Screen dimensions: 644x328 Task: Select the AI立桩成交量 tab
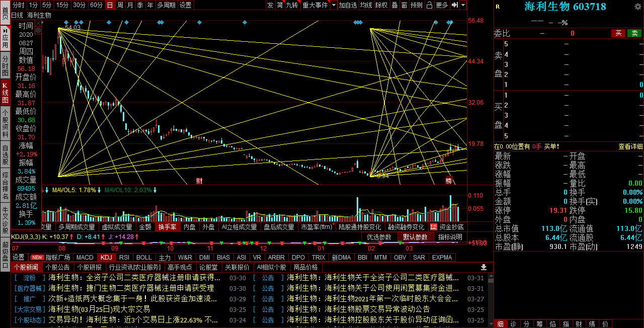(239, 227)
